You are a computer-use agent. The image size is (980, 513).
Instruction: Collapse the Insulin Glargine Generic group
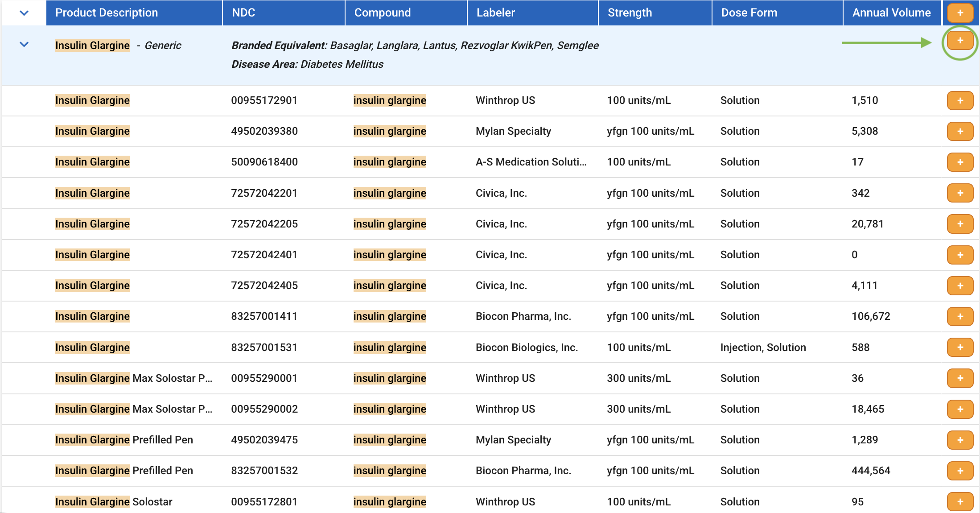click(24, 44)
